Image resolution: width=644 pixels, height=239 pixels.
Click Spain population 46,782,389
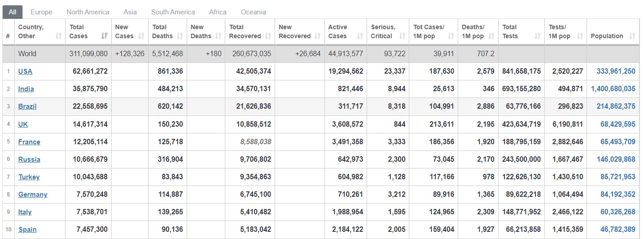pos(618,229)
